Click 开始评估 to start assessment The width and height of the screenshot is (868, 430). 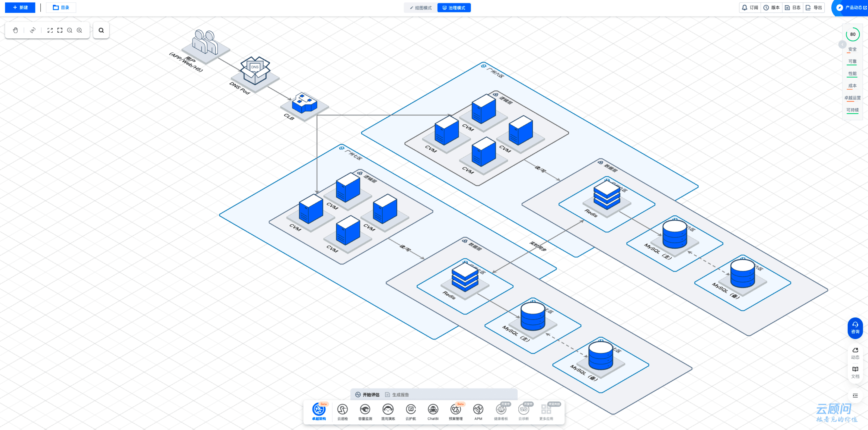pyautogui.click(x=368, y=395)
